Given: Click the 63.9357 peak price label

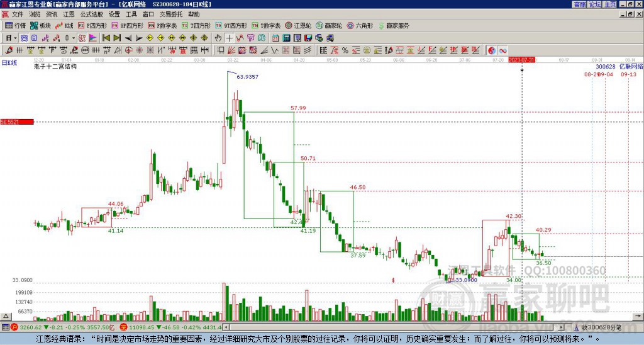Looking at the screenshot, I should click(x=248, y=77).
